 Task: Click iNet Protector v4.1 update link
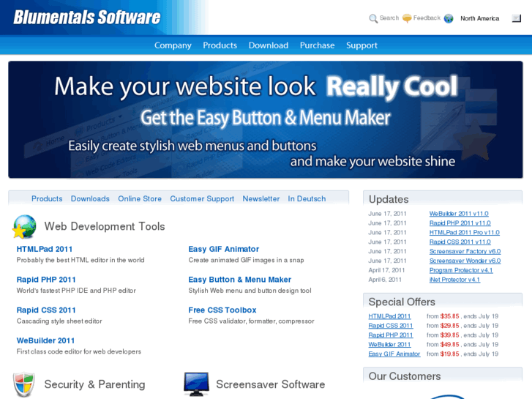click(x=454, y=280)
